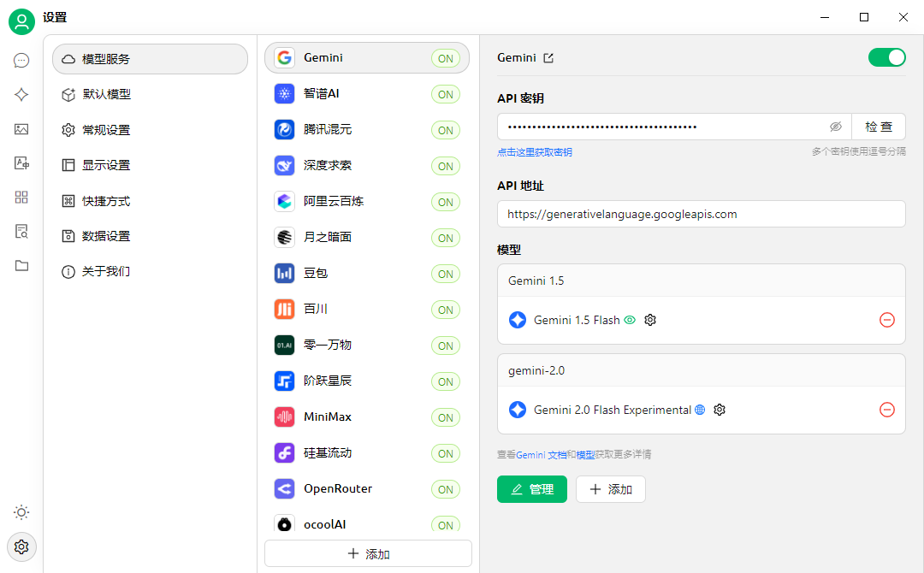
Task: Click 添加 button beside 管理
Action: click(611, 489)
